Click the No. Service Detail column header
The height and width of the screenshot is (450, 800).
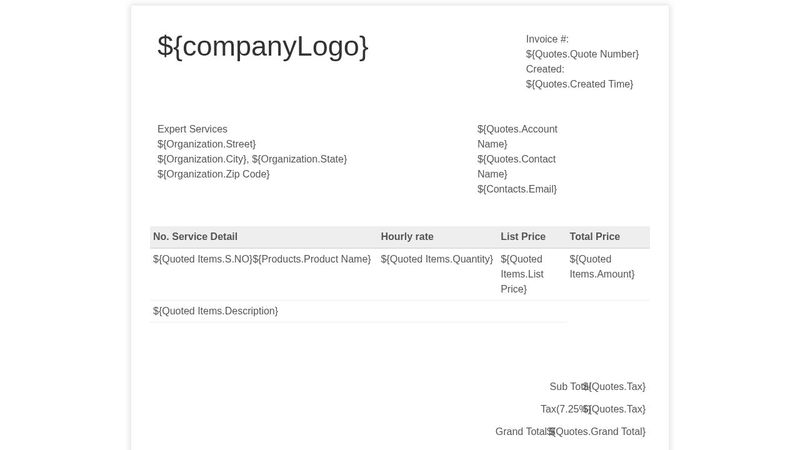pos(195,237)
